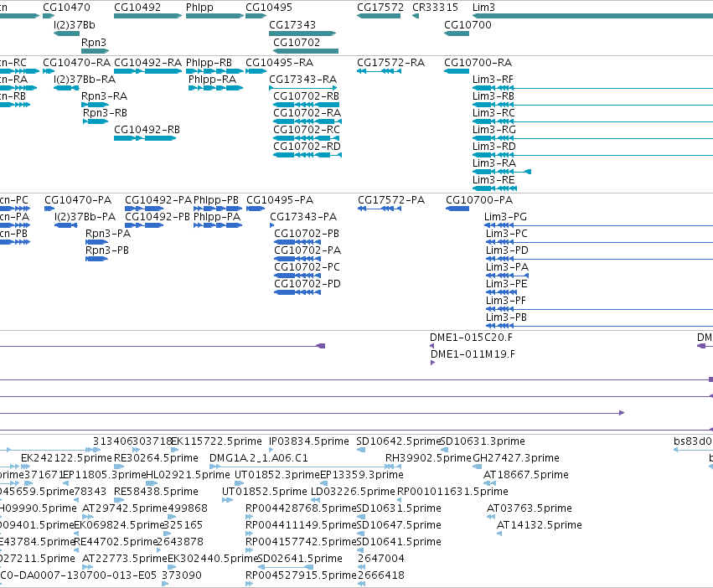Click the CG10495 gene label
The image size is (713, 588).
(269, 8)
